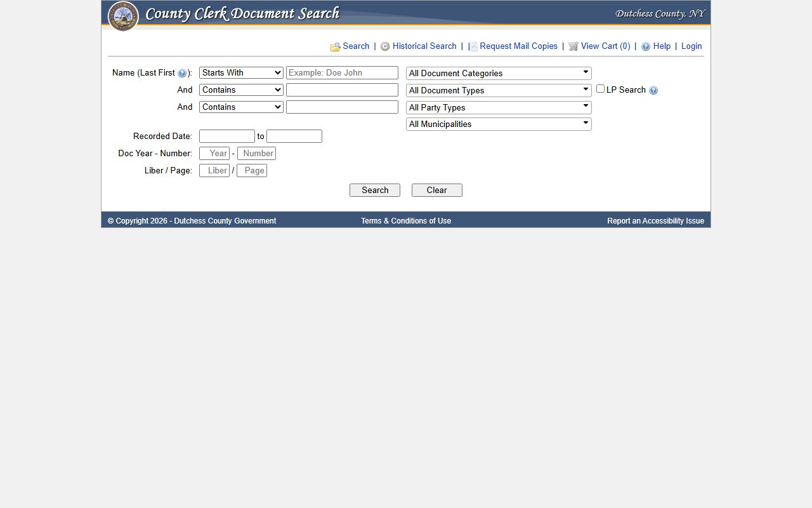Expand All Municipalities dropdown

tap(499, 124)
